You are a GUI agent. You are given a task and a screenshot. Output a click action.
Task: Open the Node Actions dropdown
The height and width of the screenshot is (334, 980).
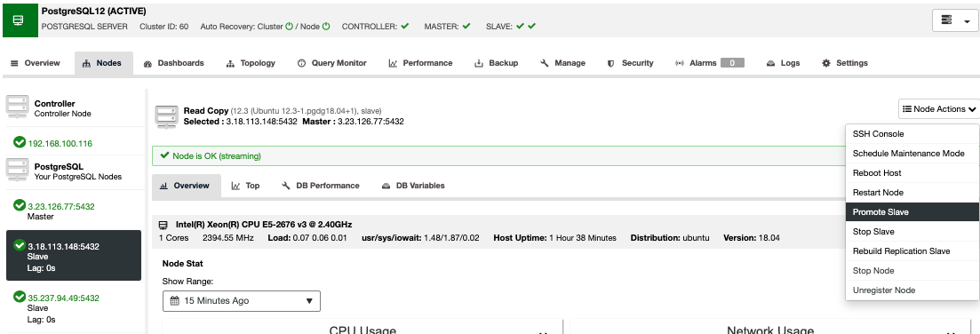point(938,108)
